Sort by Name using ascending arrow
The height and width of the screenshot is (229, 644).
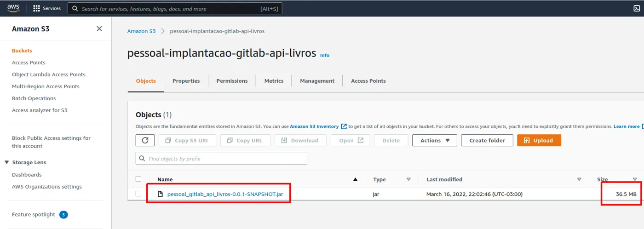355,179
